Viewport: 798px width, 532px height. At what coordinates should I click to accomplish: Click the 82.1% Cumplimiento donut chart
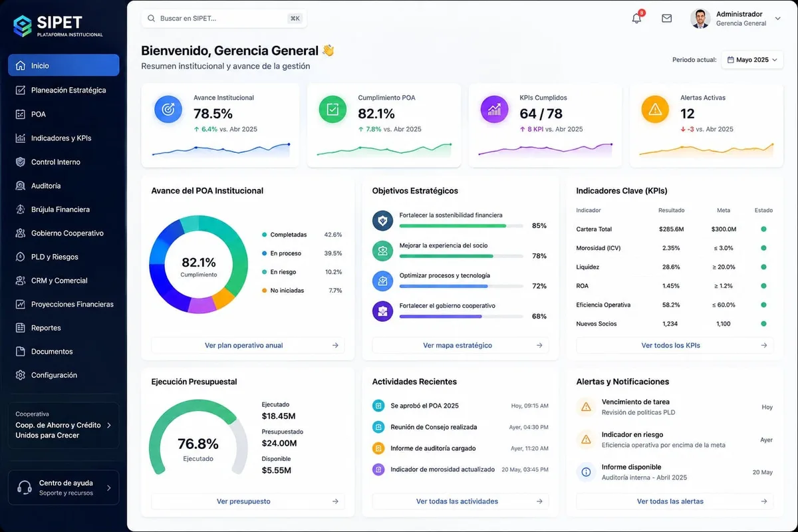pyautogui.click(x=198, y=265)
